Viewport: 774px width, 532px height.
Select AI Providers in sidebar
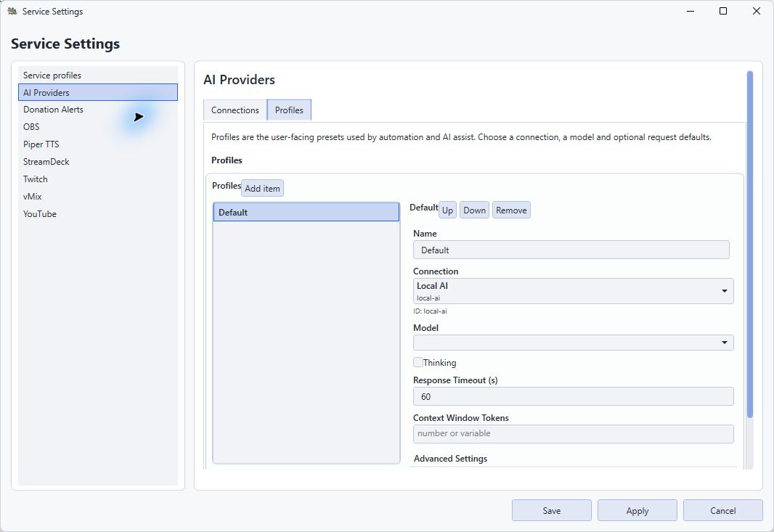98,92
